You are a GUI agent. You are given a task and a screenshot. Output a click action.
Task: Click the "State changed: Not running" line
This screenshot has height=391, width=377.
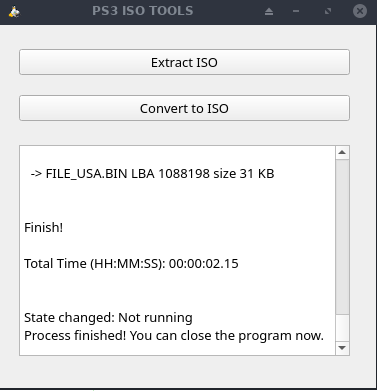coord(108,318)
